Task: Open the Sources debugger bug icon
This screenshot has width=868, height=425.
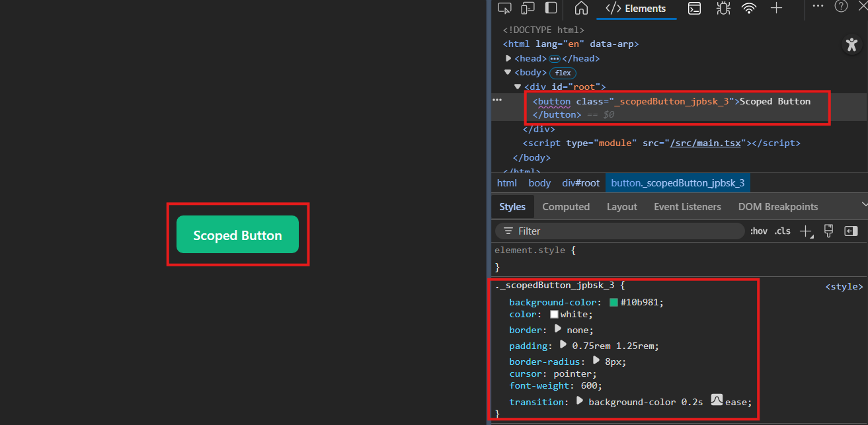Action: pyautogui.click(x=723, y=8)
